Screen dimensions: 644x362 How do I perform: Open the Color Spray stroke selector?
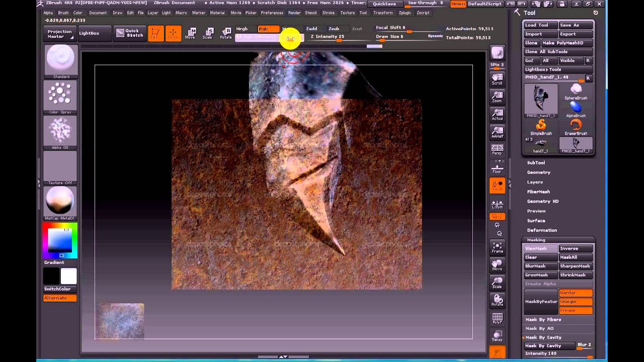tap(60, 97)
